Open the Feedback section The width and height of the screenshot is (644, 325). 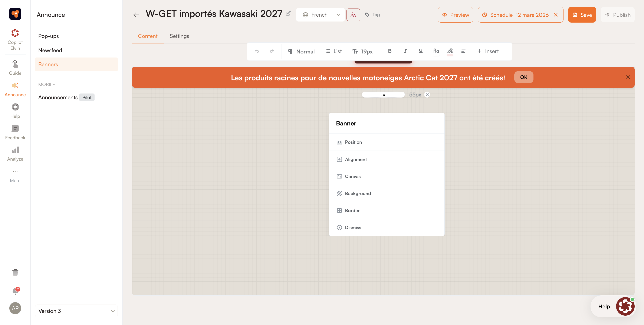pyautogui.click(x=15, y=132)
